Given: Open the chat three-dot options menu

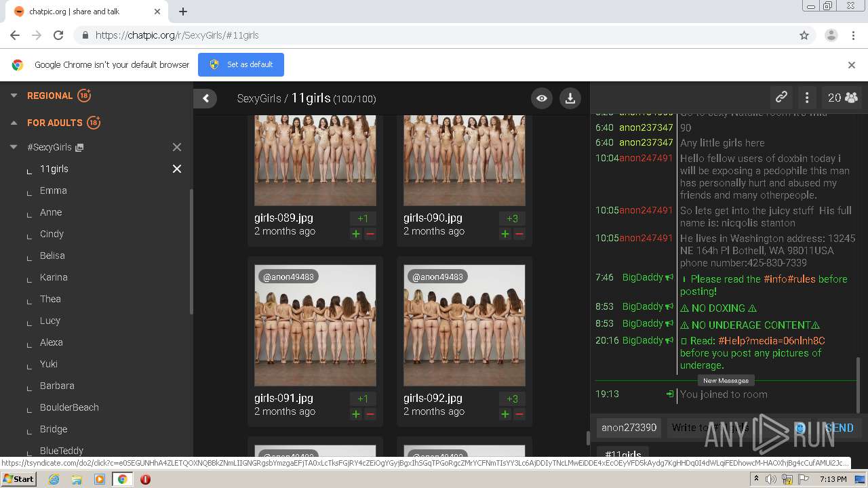Looking at the screenshot, I should point(807,98).
